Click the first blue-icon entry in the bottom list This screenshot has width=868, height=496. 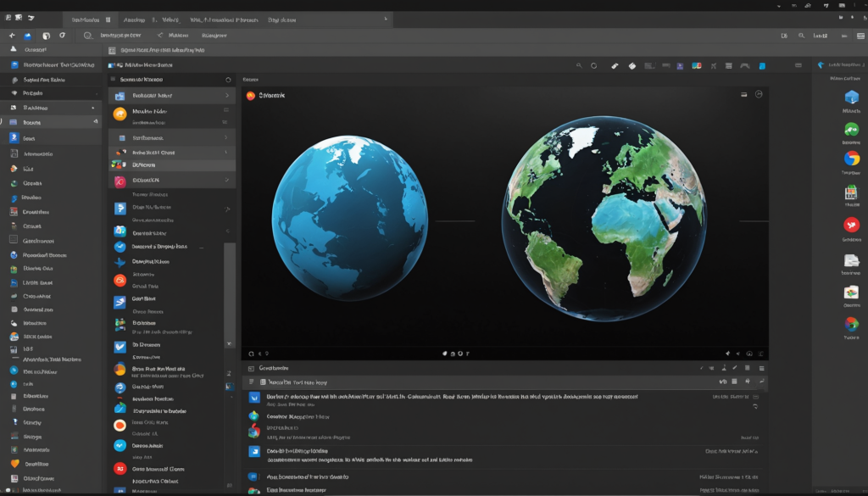click(253, 397)
